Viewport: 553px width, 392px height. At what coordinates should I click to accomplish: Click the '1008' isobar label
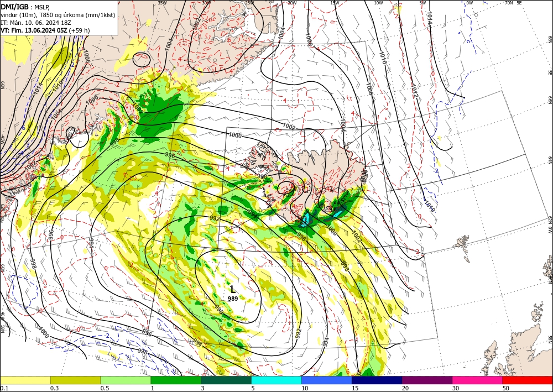coord(369,90)
